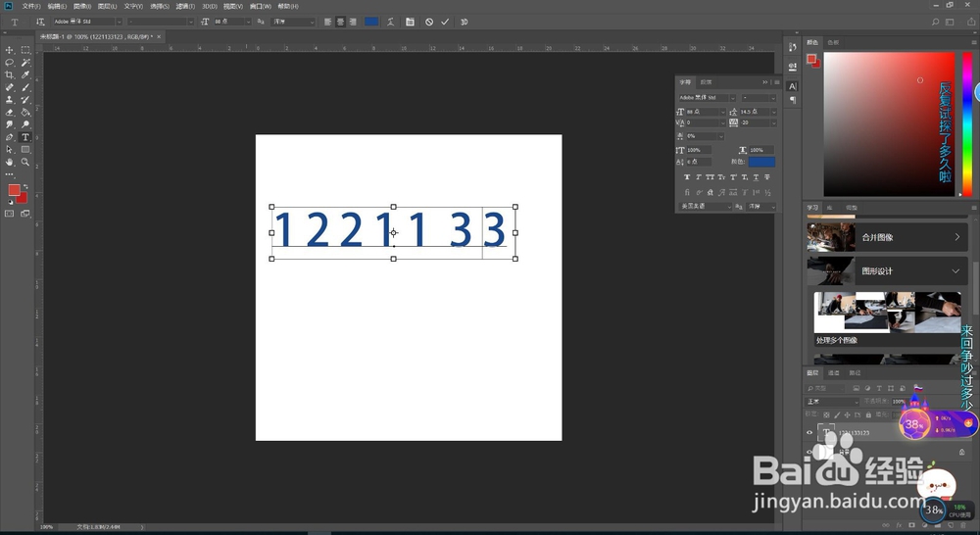Select the Magic Wand tool
The image size is (980, 535).
(25, 63)
